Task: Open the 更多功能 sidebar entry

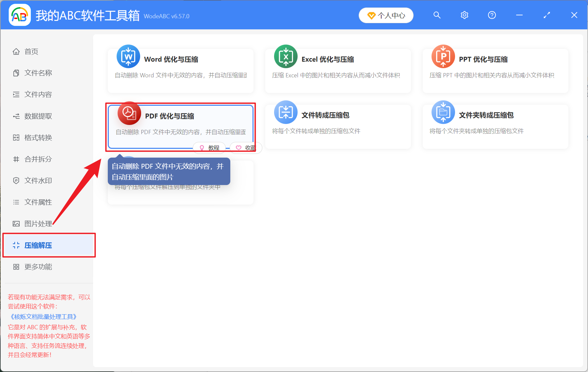Action: (38, 267)
